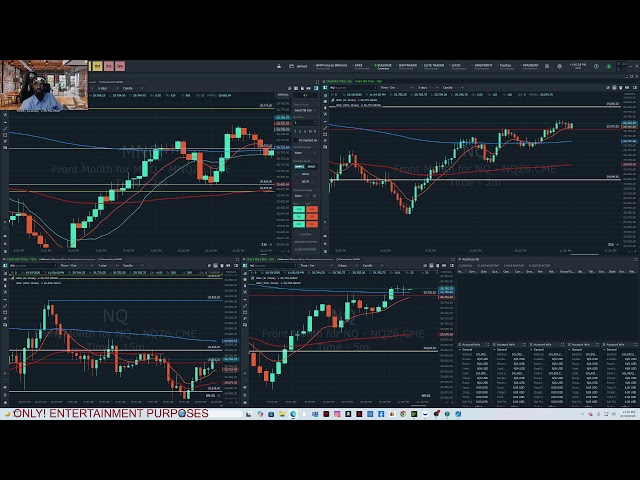Open Google Chrome from the taskbar
Viewport: 640px width, 480px height.
tap(403, 414)
